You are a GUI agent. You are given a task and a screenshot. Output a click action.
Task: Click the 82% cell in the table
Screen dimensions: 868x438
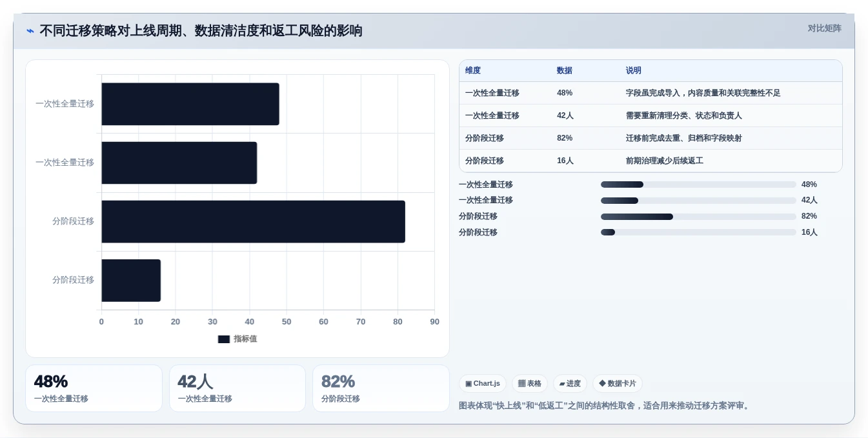pyautogui.click(x=565, y=138)
